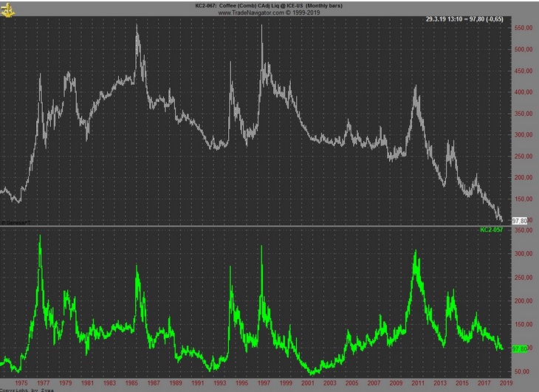This screenshot has height=392, width=539.
Task: Click the 1975 year label on time axis
Action: [21, 383]
